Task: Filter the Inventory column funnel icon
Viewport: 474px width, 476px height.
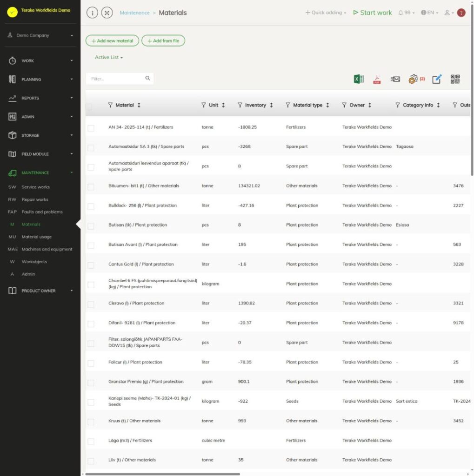Action: [x=240, y=105]
